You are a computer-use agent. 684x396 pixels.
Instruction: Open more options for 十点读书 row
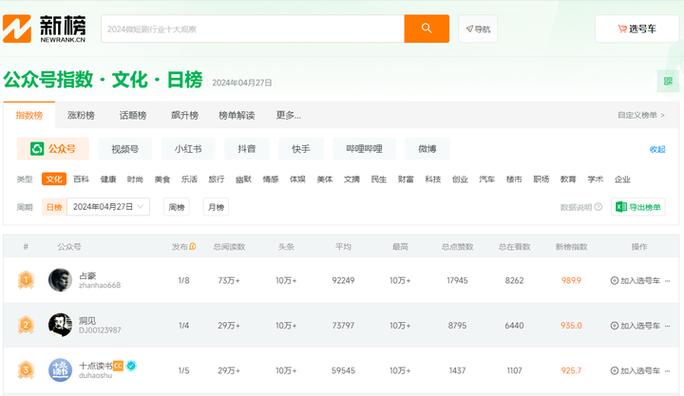(667, 371)
